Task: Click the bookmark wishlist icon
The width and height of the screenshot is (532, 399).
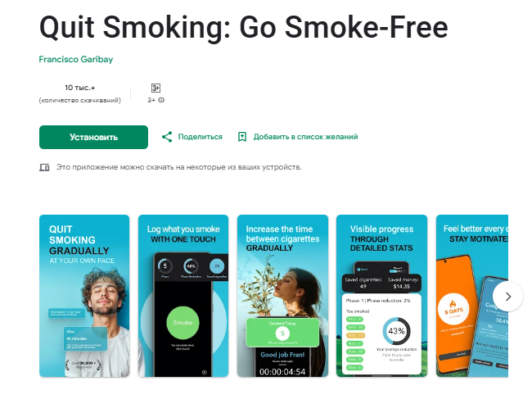Action: (242, 137)
